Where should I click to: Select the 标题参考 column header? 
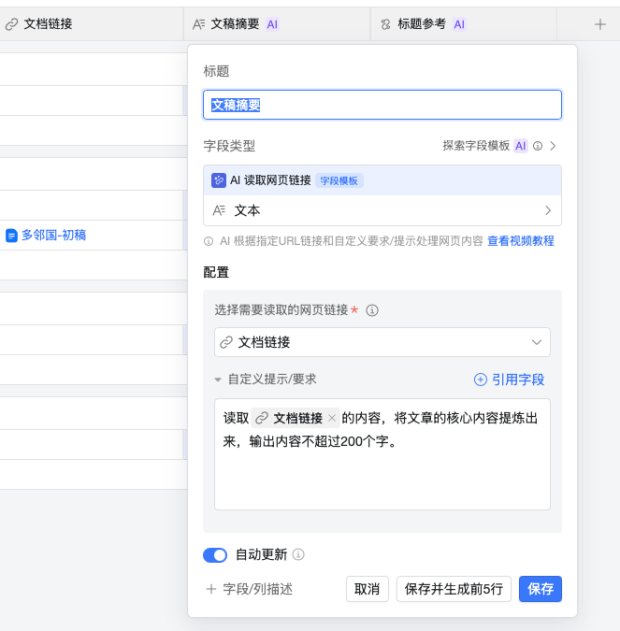[x=421, y=24]
